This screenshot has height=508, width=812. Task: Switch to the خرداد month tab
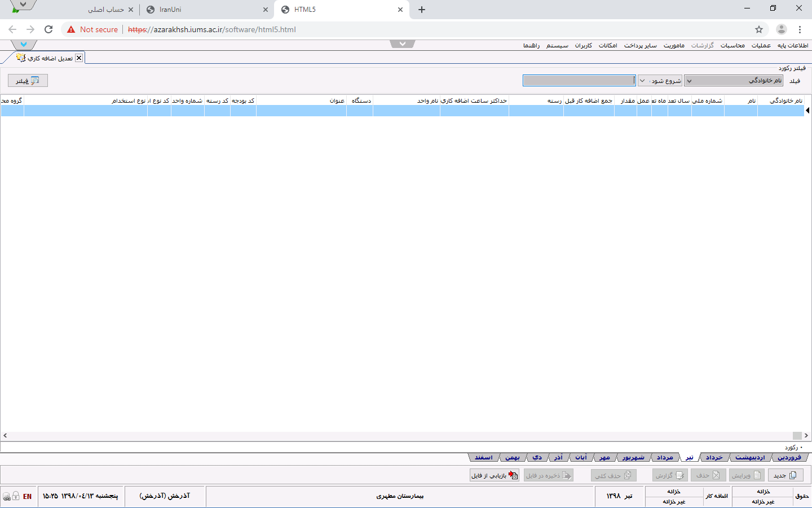pos(714,457)
